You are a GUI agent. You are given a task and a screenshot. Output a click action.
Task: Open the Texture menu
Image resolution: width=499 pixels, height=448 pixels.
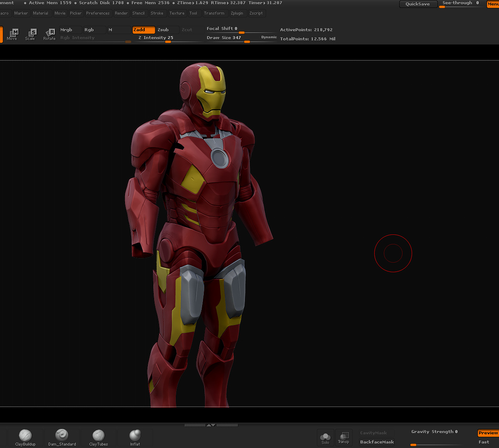click(x=177, y=13)
